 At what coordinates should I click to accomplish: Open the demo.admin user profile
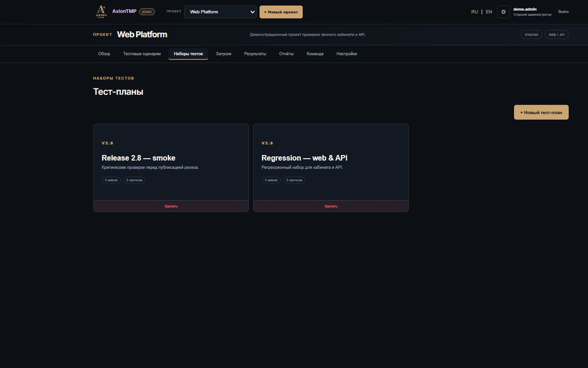coord(532,11)
